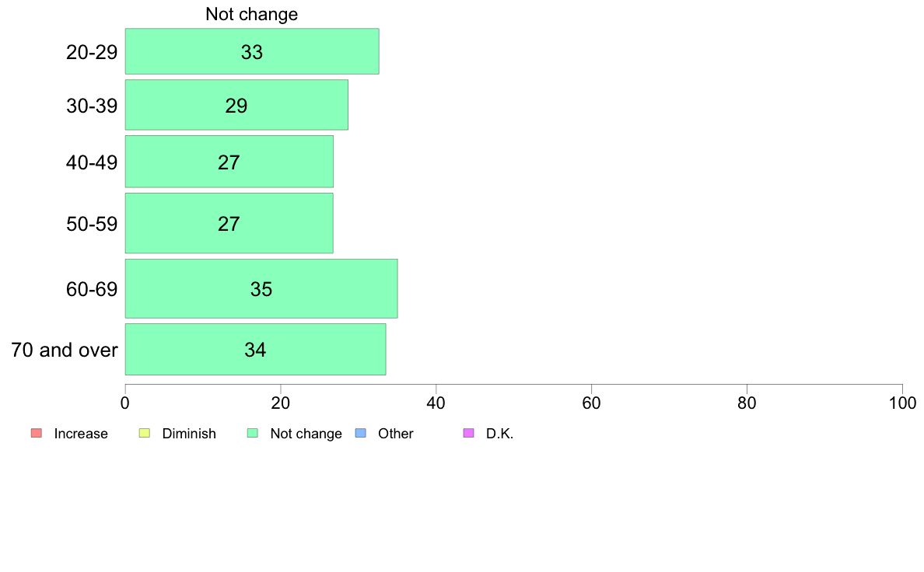The width and height of the screenshot is (924, 572).
Task: Click the yellow Diminish legend swatch
Action: pos(145,433)
